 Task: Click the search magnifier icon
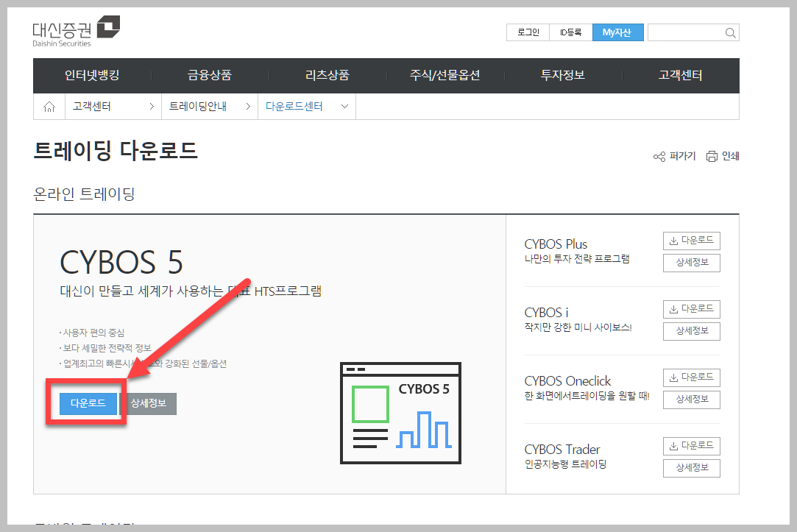(731, 33)
